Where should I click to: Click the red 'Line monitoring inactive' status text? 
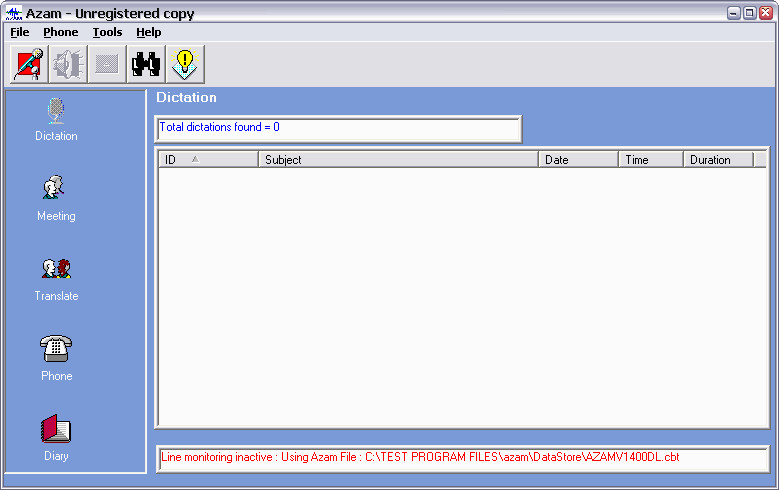[x=420, y=457]
